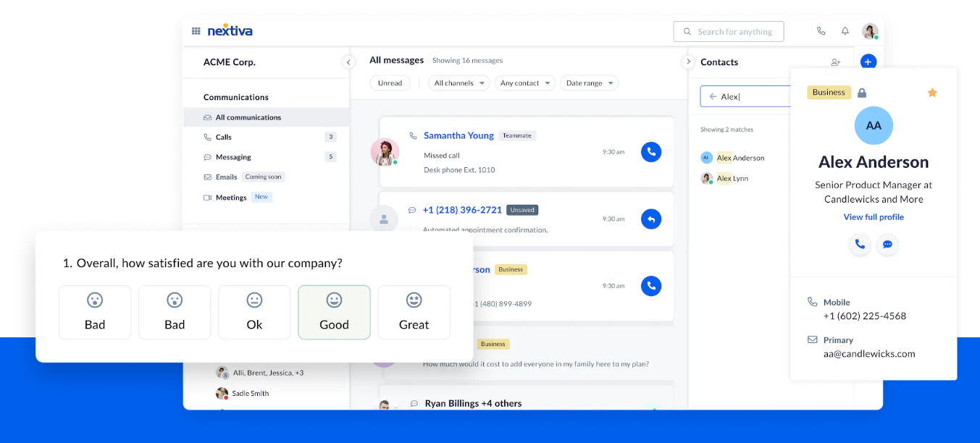980x443 pixels.
Task: Select the Ok rating in the survey
Action: click(254, 312)
